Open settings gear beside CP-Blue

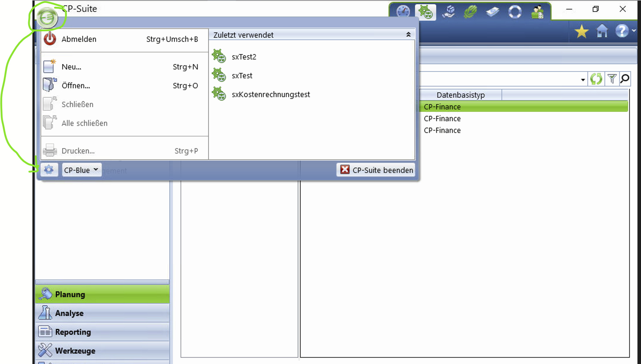(x=49, y=170)
